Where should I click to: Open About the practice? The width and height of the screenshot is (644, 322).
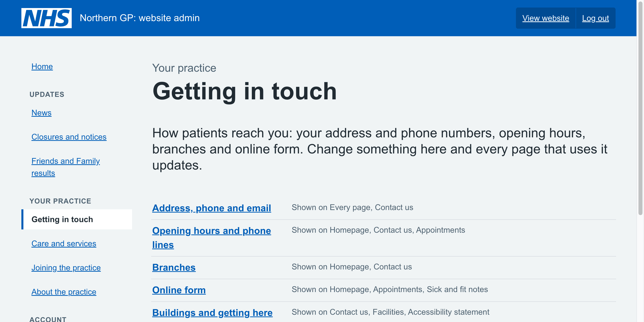point(64,292)
